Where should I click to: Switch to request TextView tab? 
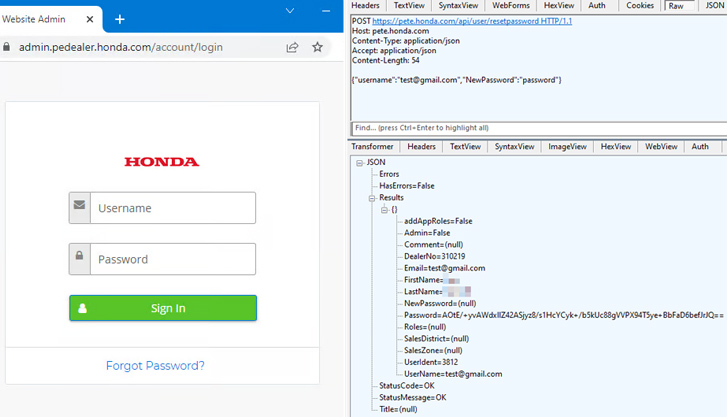(409, 6)
